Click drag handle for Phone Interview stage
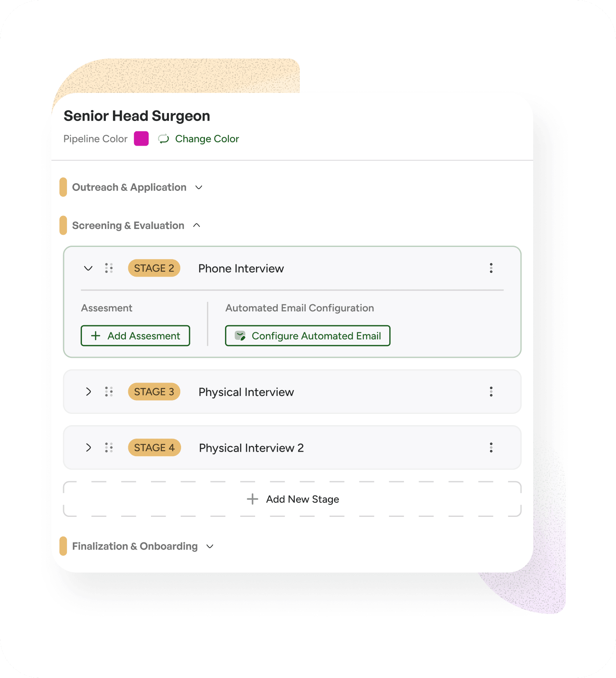 pos(109,268)
